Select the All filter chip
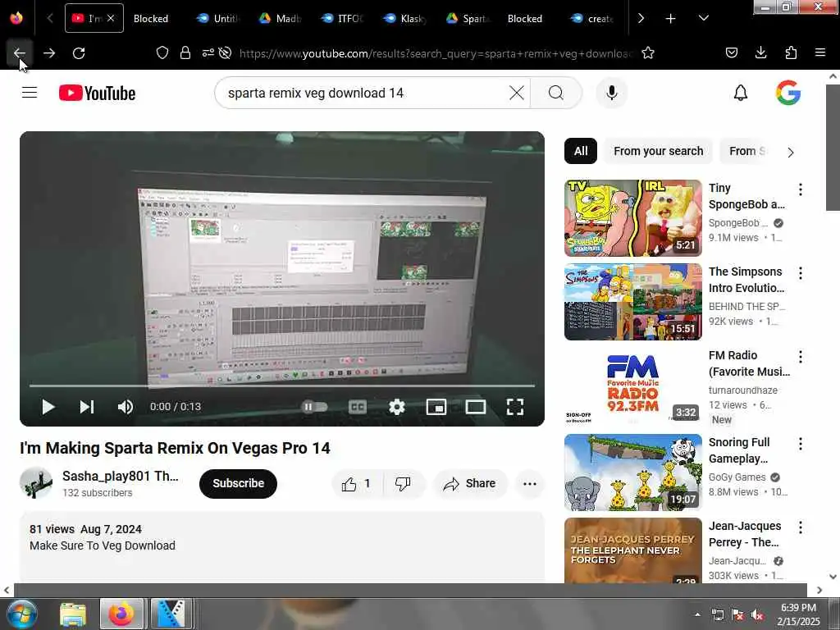The height and width of the screenshot is (630, 840). (x=581, y=151)
